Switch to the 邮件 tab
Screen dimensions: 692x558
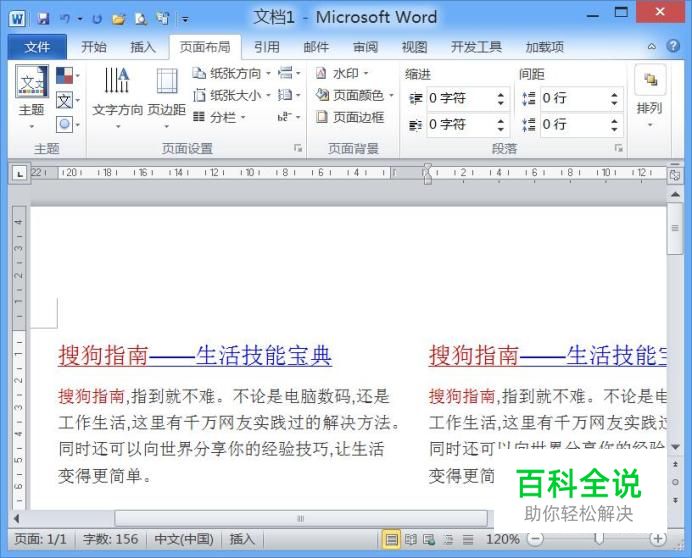click(x=316, y=47)
